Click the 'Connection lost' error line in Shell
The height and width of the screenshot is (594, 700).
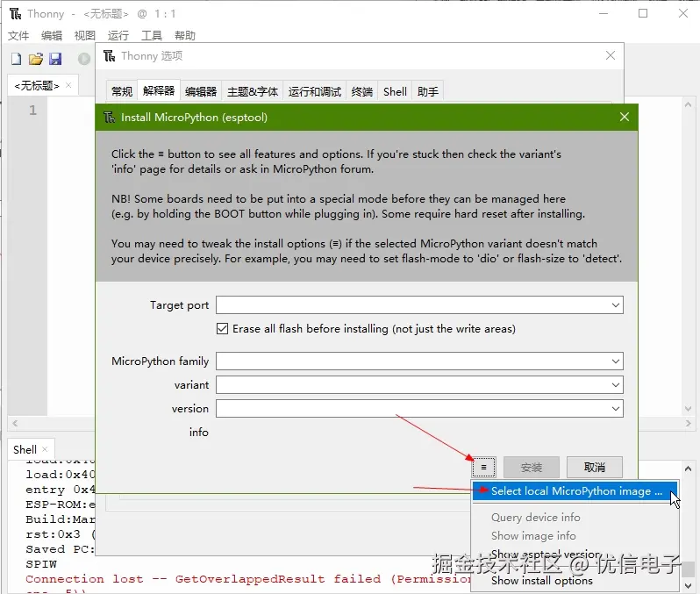click(x=248, y=579)
